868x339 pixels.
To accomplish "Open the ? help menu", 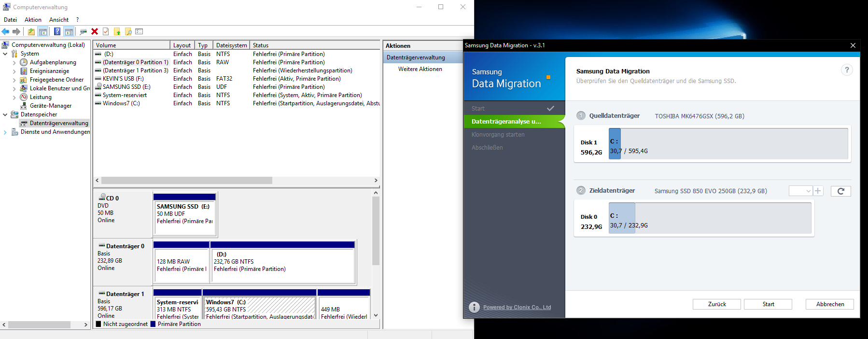I will pyautogui.click(x=77, y=20).
